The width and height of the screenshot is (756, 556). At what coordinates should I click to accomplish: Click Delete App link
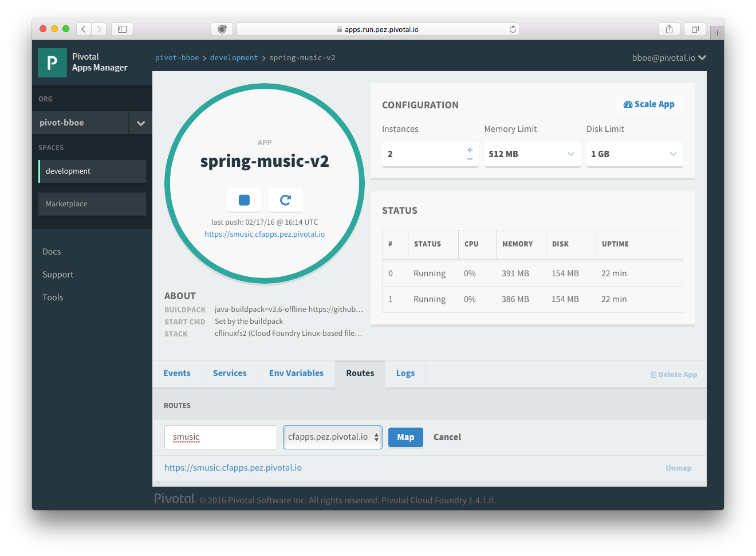[674, 374]
